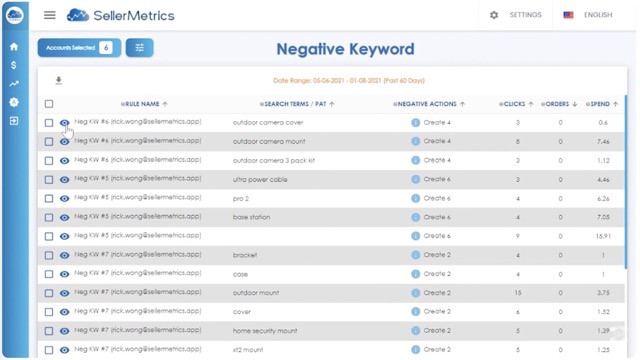Open the Accounts Selected button

(79, 48)
